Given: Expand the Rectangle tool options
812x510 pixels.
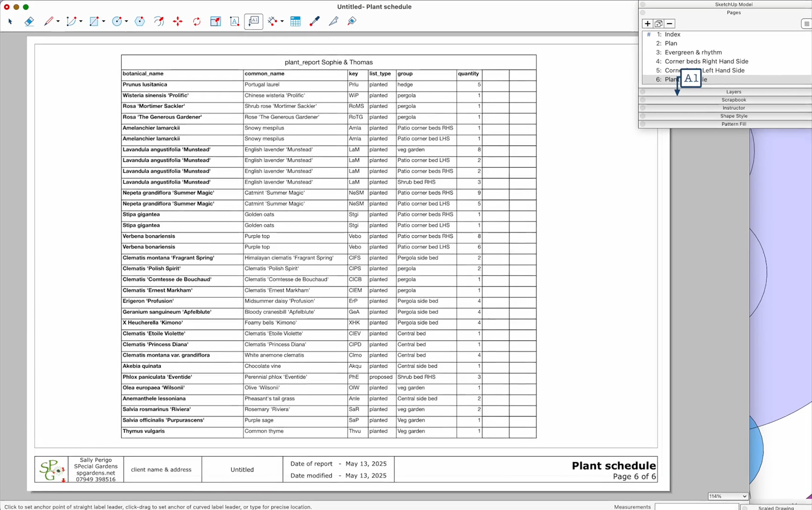Looking at the screenshot, I should tap(104, 21).
